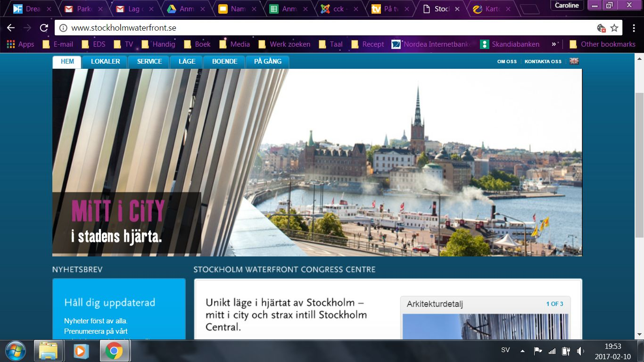
Task: Select the HEM navigation tab
Action: pos(67,62)
